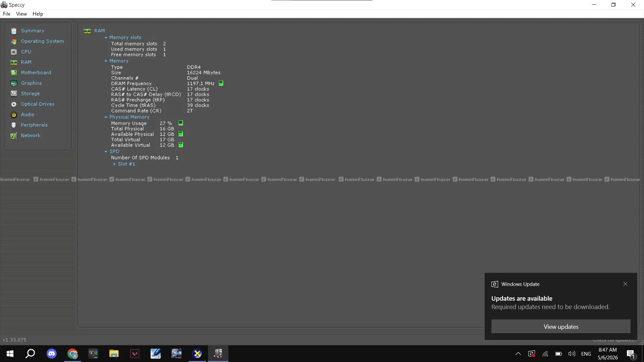Click the 'DDR4' type value
The height and width of the screenshot is (362, 644).
coord(194,67)
